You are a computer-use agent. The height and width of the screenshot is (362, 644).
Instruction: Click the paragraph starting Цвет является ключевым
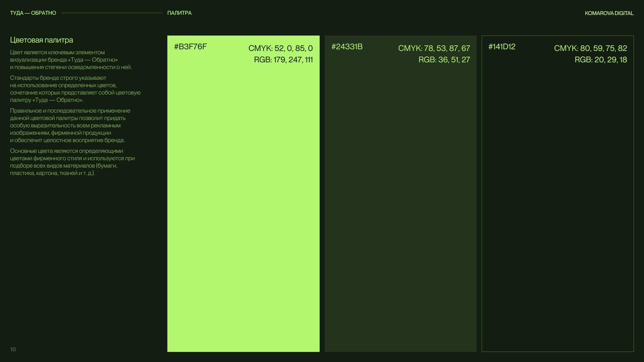[x=71, y=60]
